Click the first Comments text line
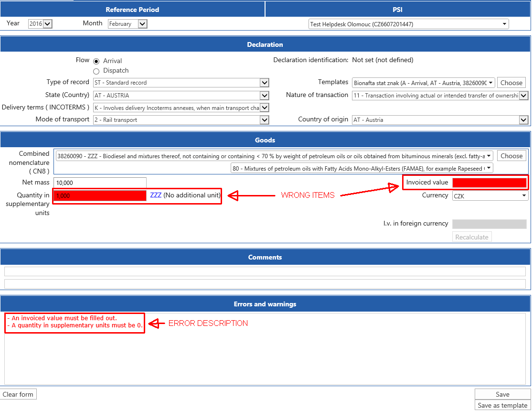The height and width of the screenshot is (411, 532). 265,271
